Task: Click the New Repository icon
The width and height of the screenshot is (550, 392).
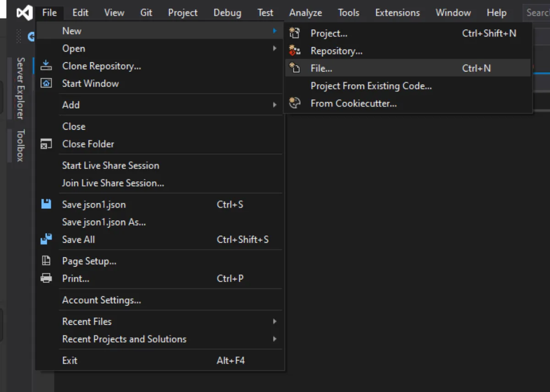Action: coord(295,50)
